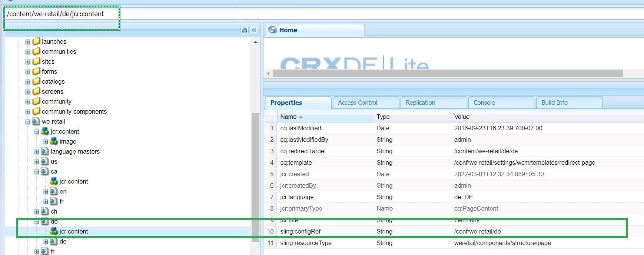Viewport: 644px width, 255px height.
Task: Select jcr:language property name
Action: [296, 197]
